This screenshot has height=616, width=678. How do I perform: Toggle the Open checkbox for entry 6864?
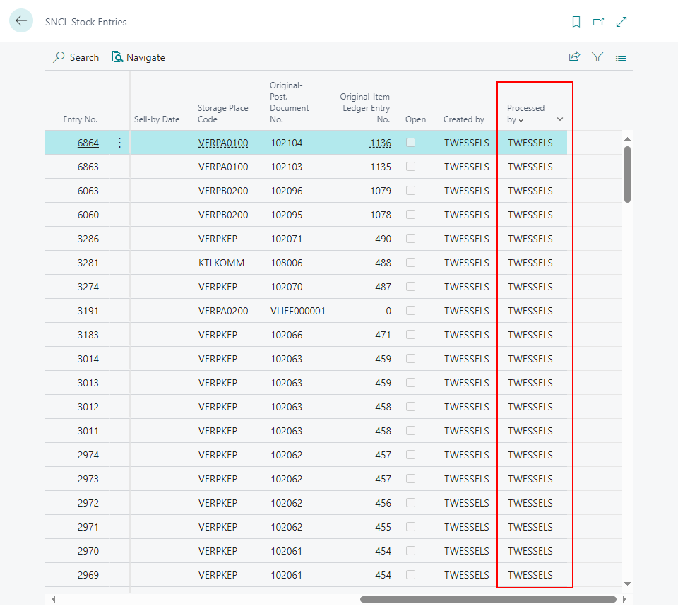(x=410, y=143)
